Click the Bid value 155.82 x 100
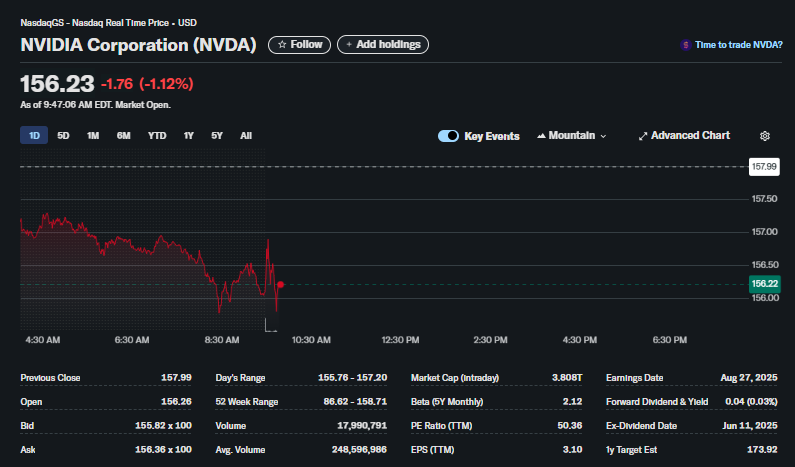The height and width of the screenshot is (467, 795). 163,425
